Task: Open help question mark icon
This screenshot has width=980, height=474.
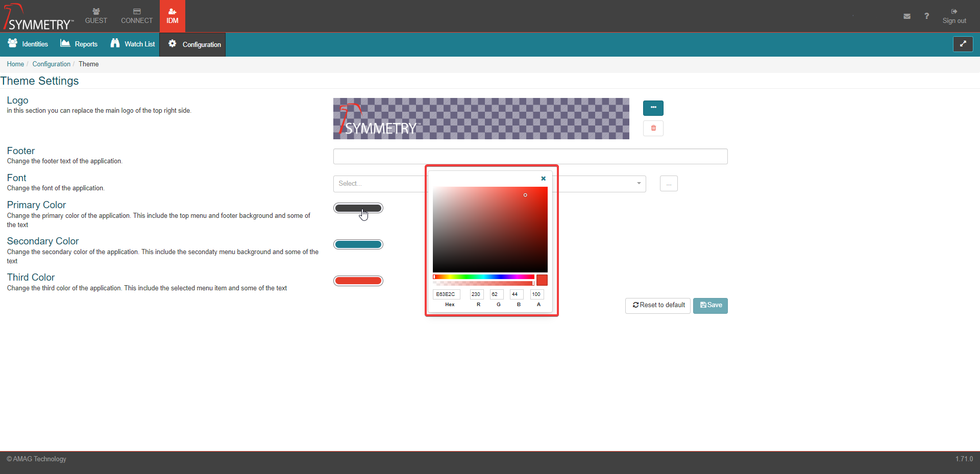Action: 926,16
